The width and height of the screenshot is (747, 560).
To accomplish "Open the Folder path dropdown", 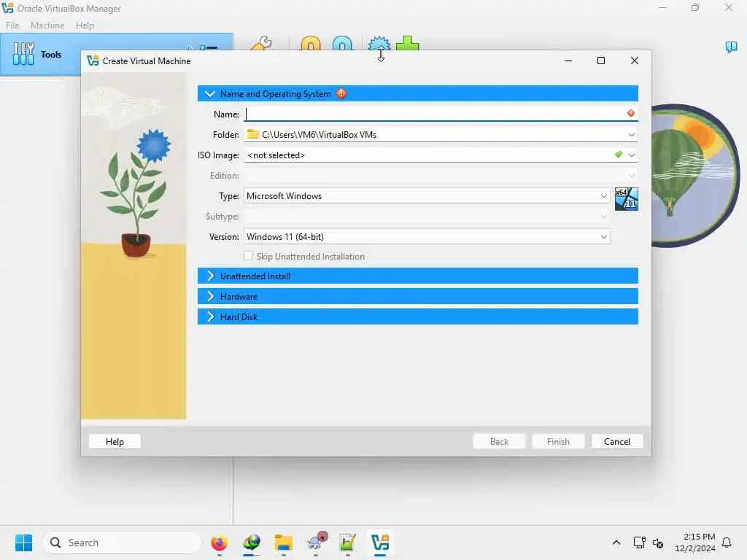I will [631, 135].
